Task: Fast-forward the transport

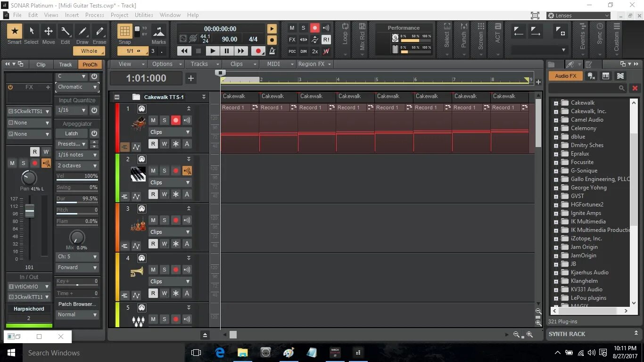Action: pyautogui.click(x=241, y=51)
